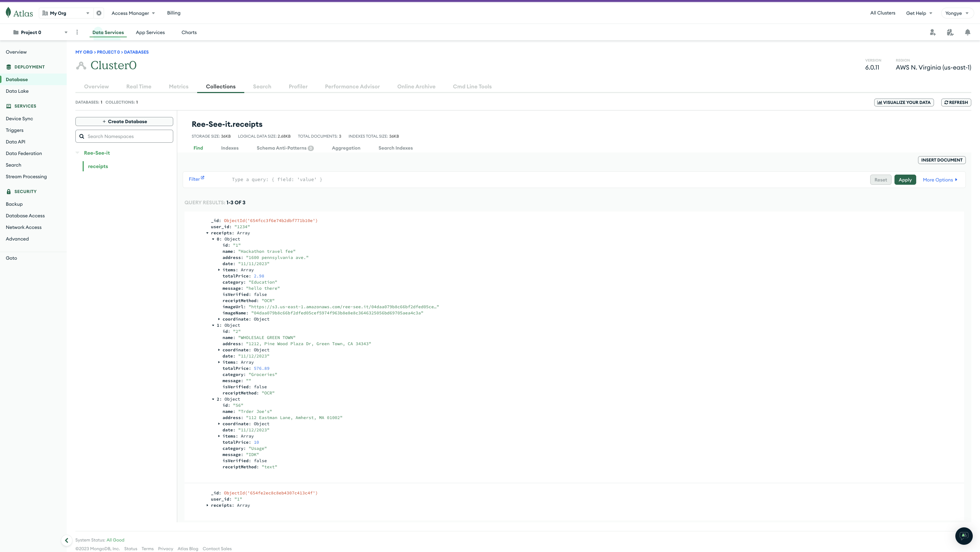This screenshot has height=552, width=980.
Task: Collapse the 1: Object receipt entry
Action: tap(213, 325)
